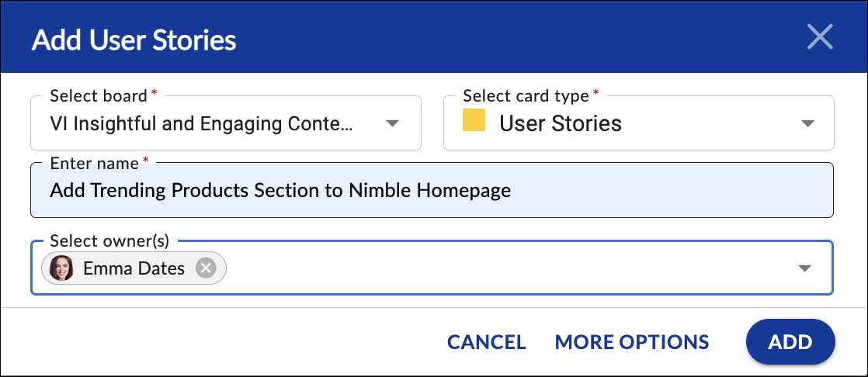
Task: Click Emma Dates' avatar photo
Action: (x=61, y=268)
